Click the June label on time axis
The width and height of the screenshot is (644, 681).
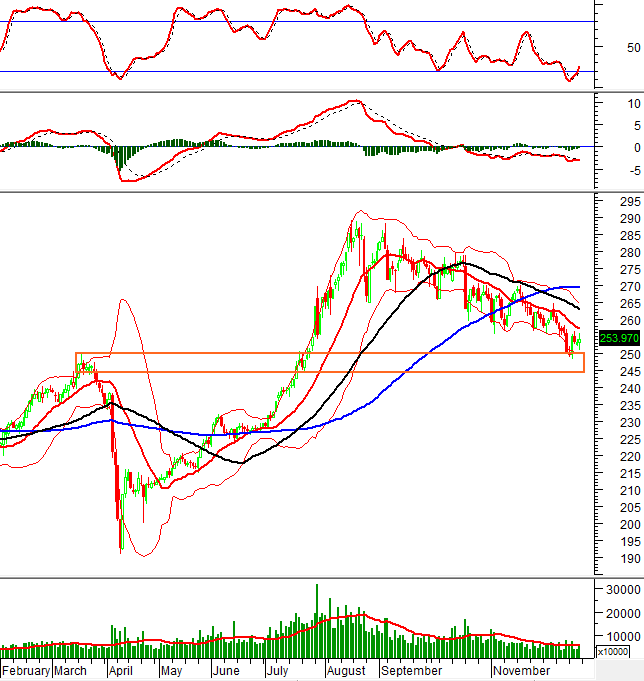click(x=226, y=670)
